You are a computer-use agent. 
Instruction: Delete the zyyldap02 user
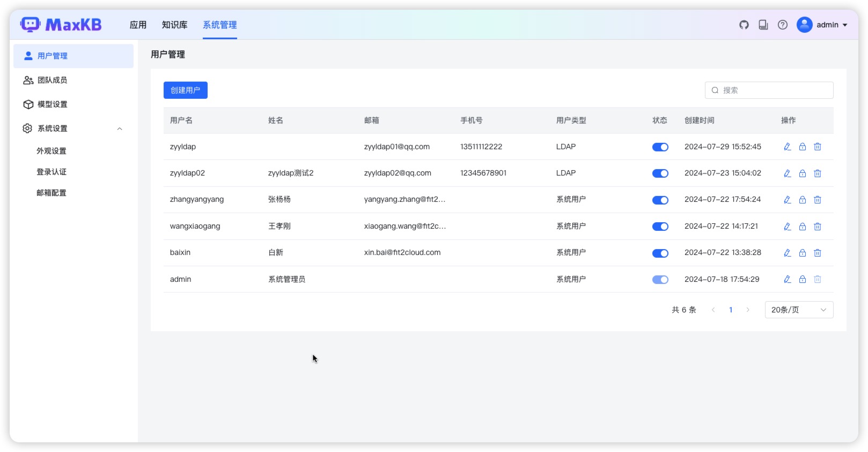click(818, 173)
